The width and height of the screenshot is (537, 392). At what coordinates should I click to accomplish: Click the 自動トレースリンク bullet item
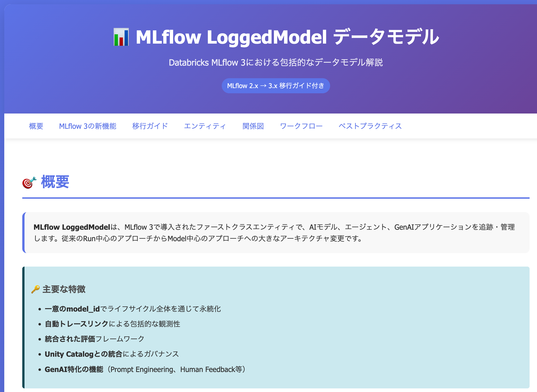tap(112, 324)
